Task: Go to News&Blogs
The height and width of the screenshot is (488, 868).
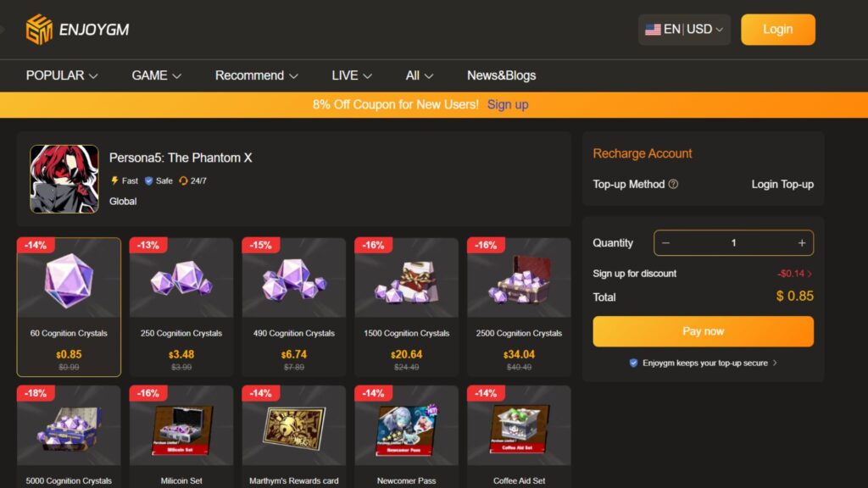Action: [502, 75]
